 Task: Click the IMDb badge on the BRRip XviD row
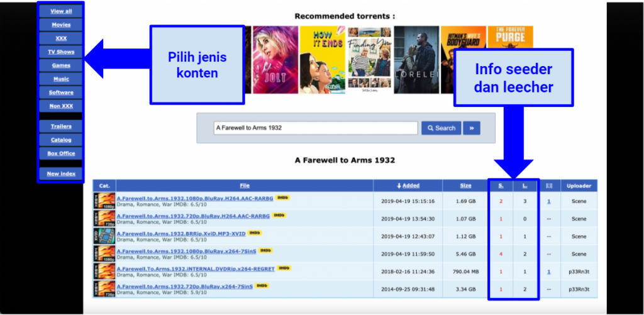[x=254, y=233]
